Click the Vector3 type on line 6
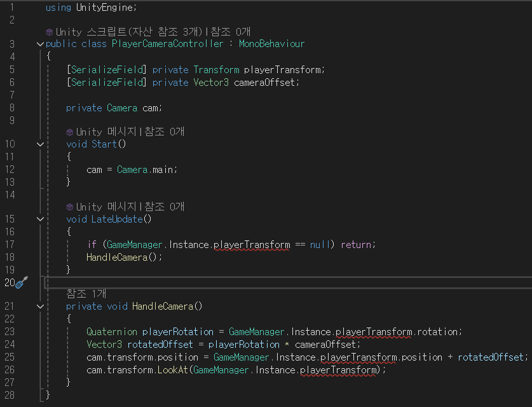Viewport: 532px width, 407px height. tap(211, 82)
